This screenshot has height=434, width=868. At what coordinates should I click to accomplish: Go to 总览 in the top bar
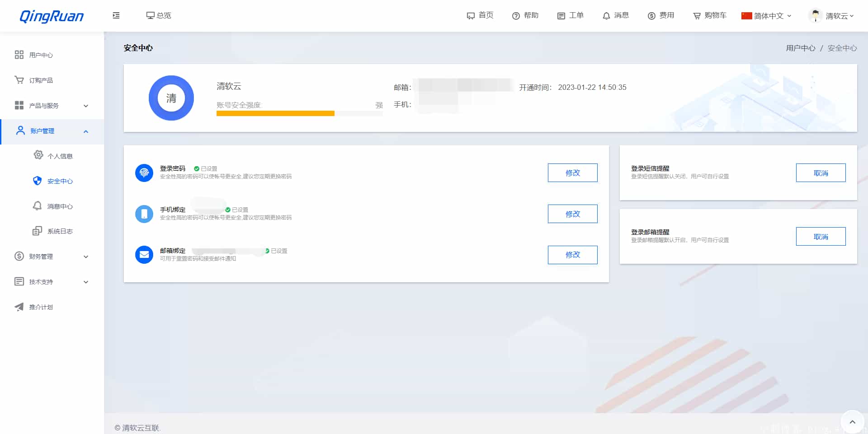158,15
